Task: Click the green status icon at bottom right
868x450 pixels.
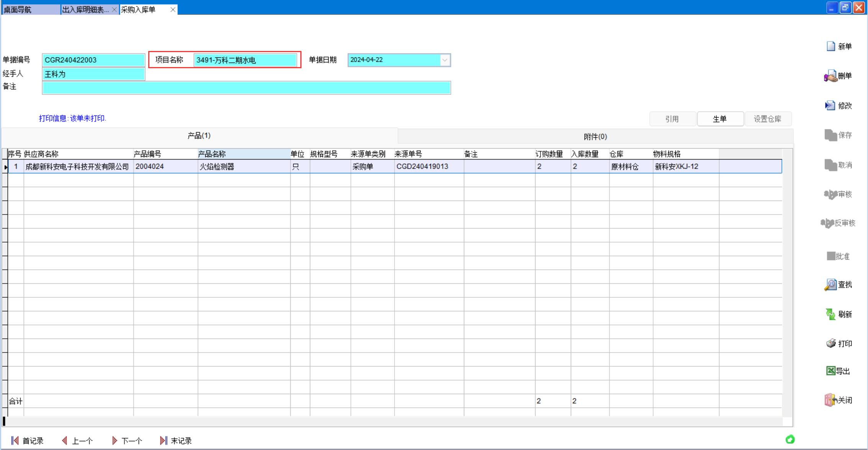Action: point(790,439)
